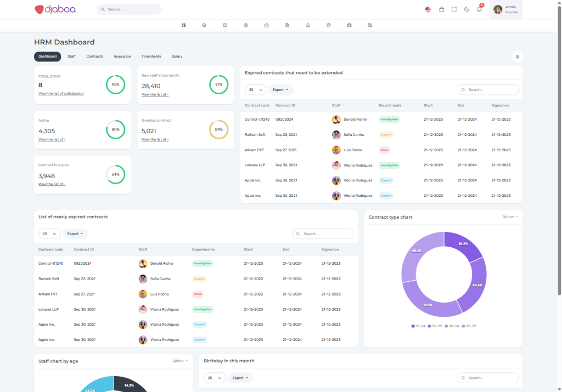Image resolution: width=562 pixels, height=392 pixels.
Task: Switch to the Staff tab
Action: pos(71,56)
